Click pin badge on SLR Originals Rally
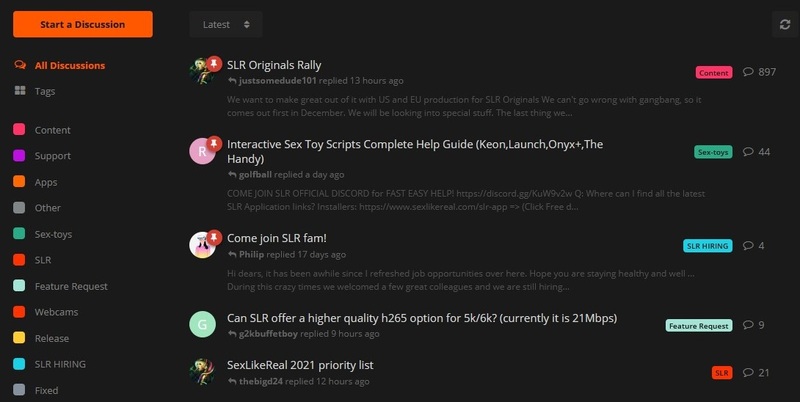Screen dimensions: 800x402 pos(214,63)
